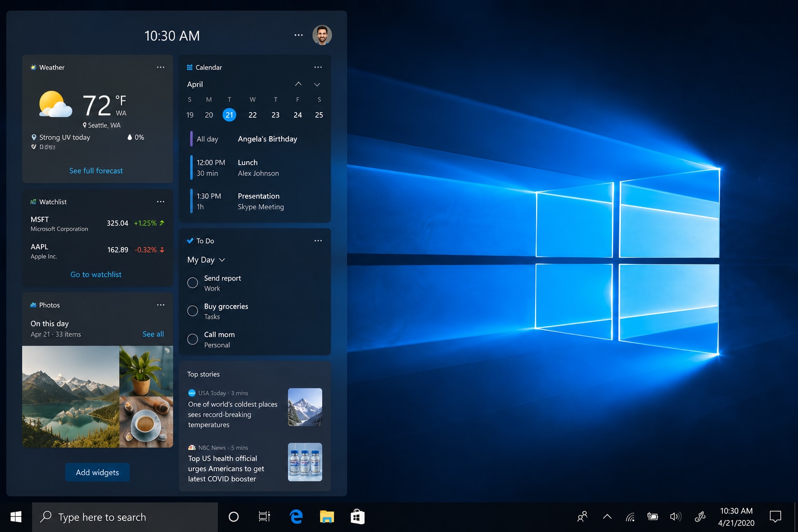Open the battery status tray icon
This screenshot has width=798, height=532.
[653, 516]
